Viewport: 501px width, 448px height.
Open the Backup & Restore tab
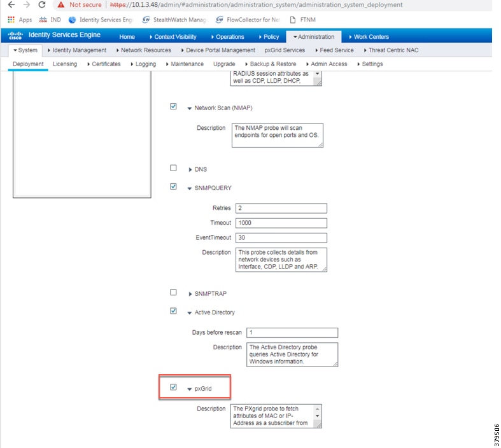(x=271, y=64)
